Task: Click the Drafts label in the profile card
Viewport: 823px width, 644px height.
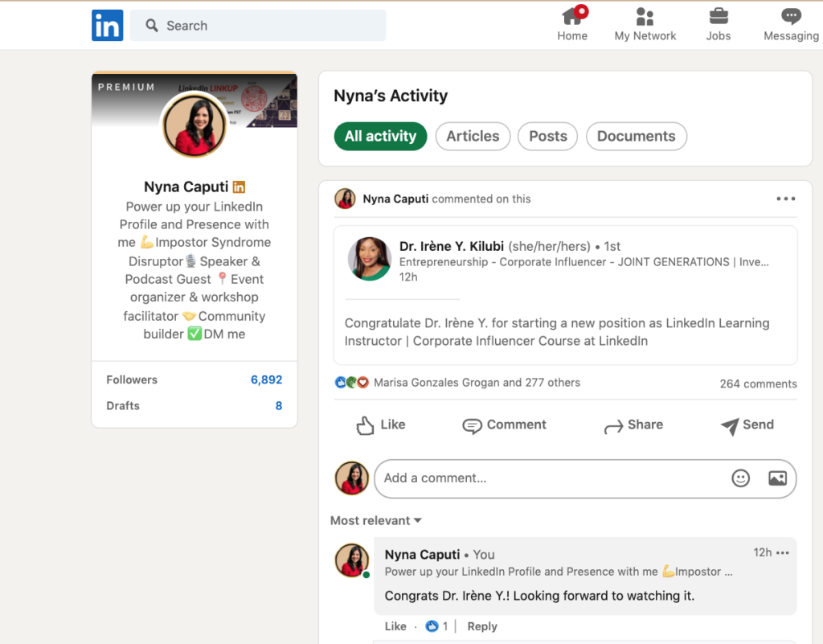Action: [123, 406]
